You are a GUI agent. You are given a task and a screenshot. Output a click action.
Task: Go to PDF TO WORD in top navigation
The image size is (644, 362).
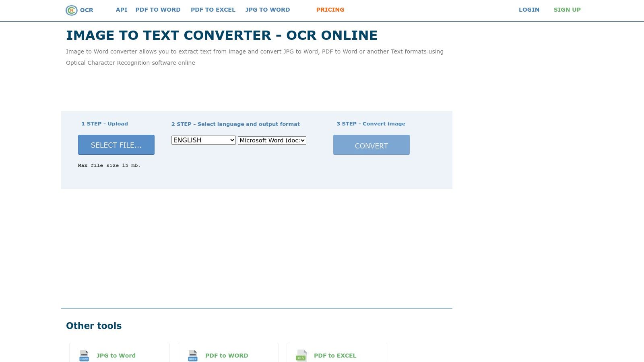[x=158, y=10]
